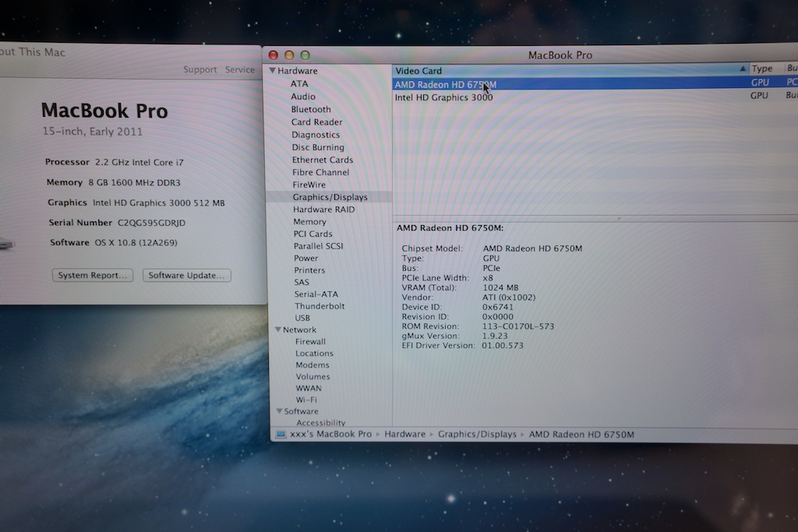Image resolution: width=798 pixels, height=532 pixels.
Task: Open Accessibility under Software
Action: [320, 422]
